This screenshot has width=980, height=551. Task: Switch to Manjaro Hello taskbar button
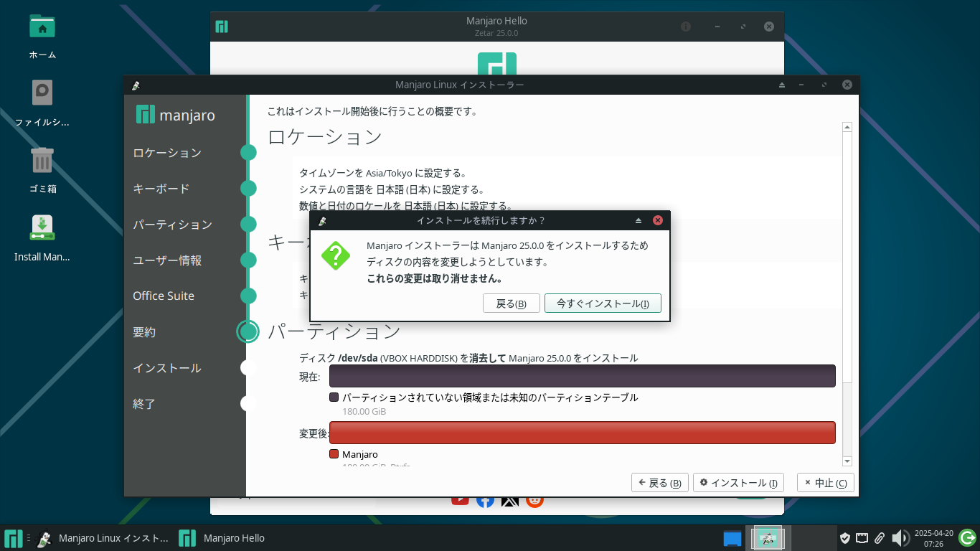tap(222, 538)
